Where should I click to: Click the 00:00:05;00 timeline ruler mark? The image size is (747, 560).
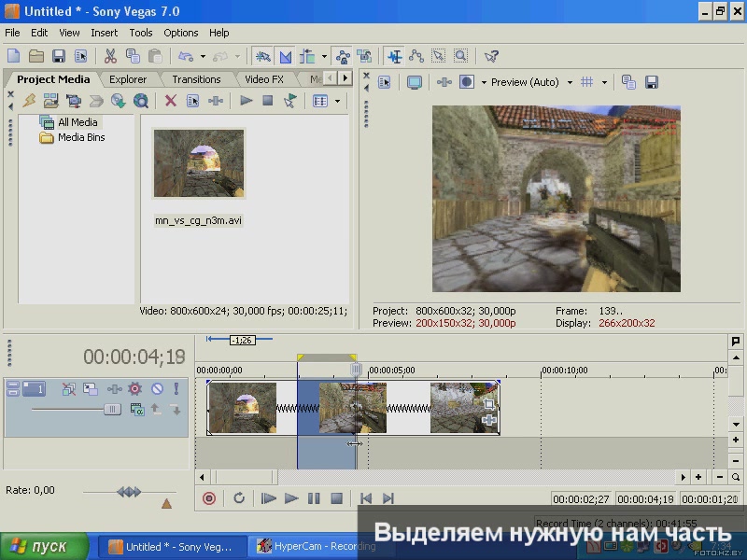tap(392, 370)
